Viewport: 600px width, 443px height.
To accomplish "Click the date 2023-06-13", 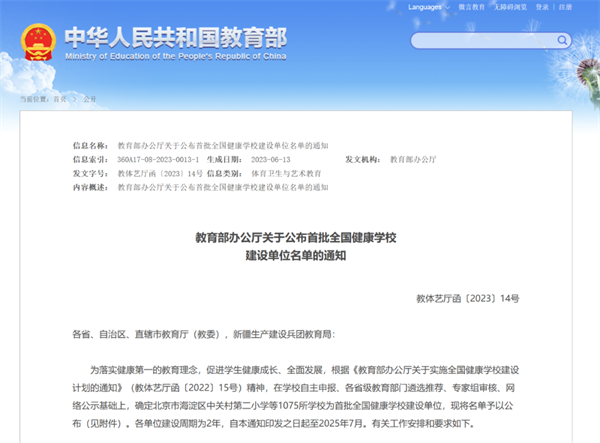I will [x=271, y=160].
